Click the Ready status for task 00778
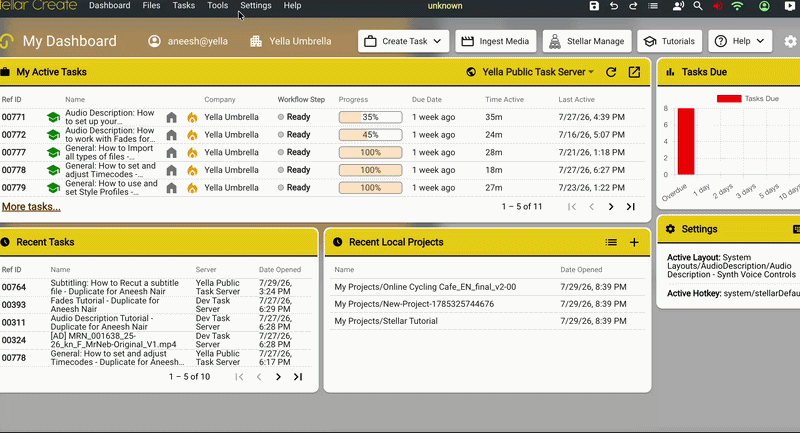This screenshot has width=800, height=433. [294, 170]
